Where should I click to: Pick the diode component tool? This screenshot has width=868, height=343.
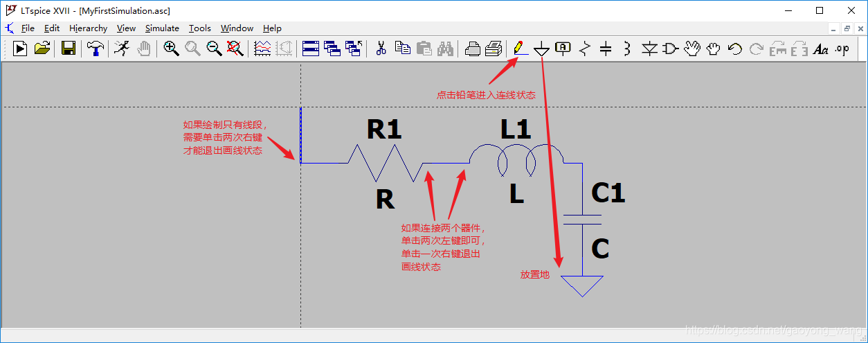(x=649, y=49)
